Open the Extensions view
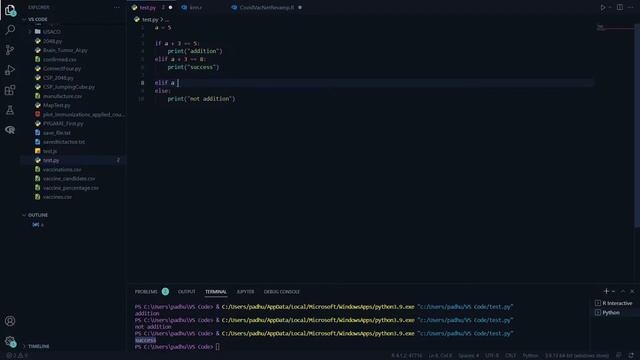 [x=10, y=90]
